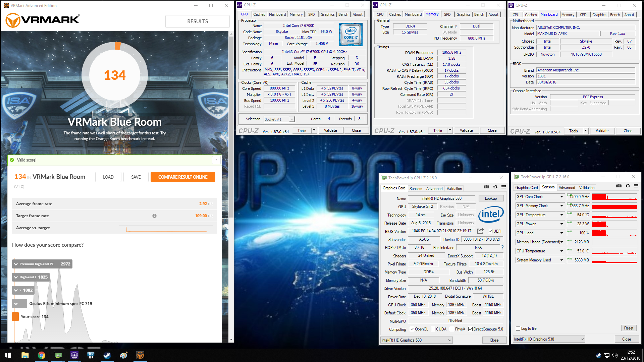Image resolution: width=644 pixels, height=362 pixels.
Task: Click the GPU-Z screenshot camera icon in Graphics Card window
Action: pyautogui.click(x=486, y=187)
